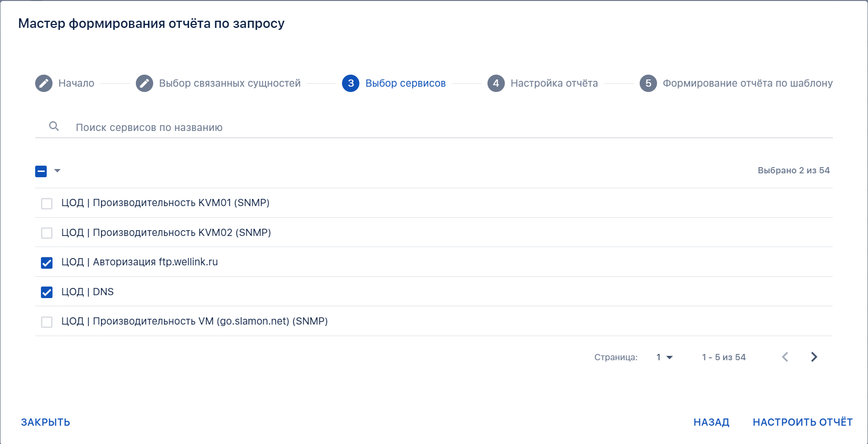Click the step 5 circle icon
Screen dimensions: 868x444
(648, 83)
